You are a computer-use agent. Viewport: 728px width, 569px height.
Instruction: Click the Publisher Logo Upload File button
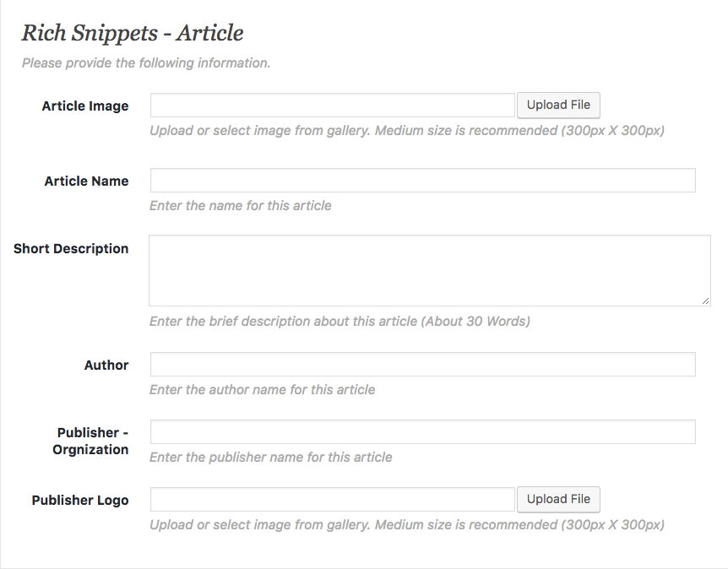(x=558, y=499)
